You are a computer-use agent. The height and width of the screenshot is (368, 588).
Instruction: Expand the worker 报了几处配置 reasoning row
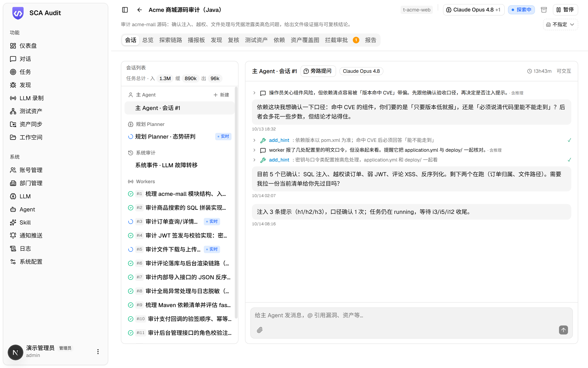click(x=254, y=150)
